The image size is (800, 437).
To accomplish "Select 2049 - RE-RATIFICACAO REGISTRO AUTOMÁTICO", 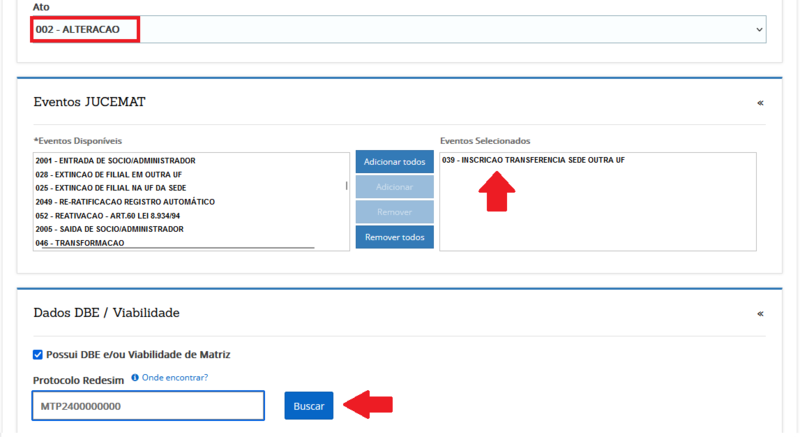I will pyautogui.click(x=125, y=201).
